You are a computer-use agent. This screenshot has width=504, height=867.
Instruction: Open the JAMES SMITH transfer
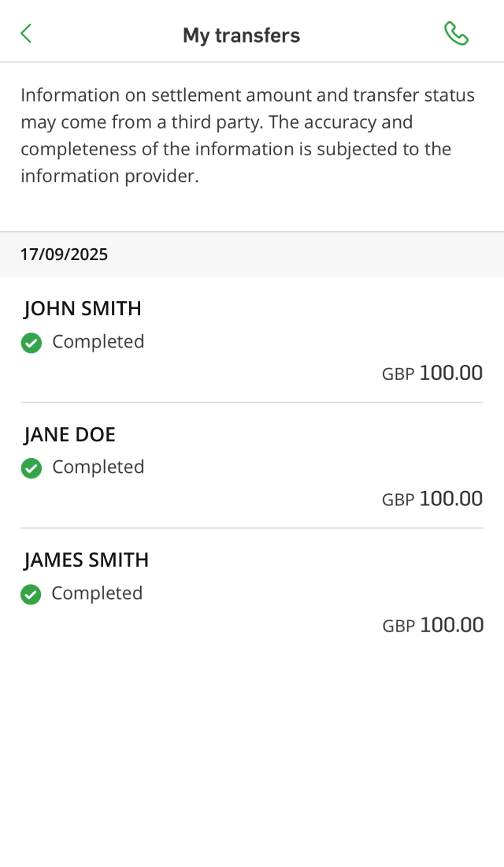point(87,560)
